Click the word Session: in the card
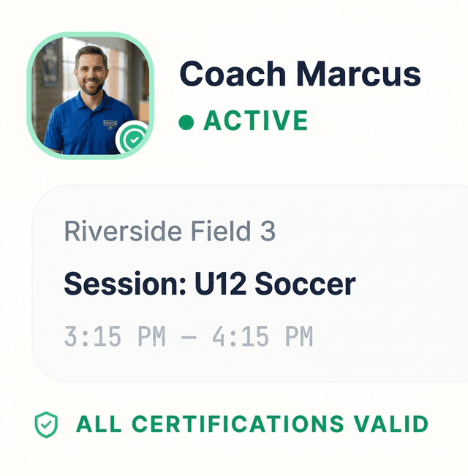Viewport: 468px width, 476px height. coord(124,284)
